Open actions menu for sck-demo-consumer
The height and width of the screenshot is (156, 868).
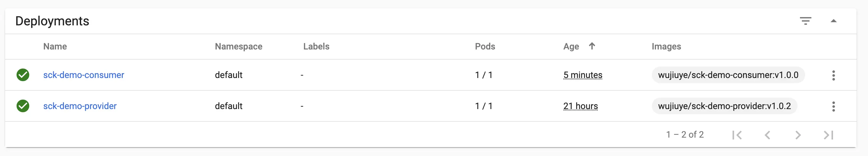click(833, 75)
